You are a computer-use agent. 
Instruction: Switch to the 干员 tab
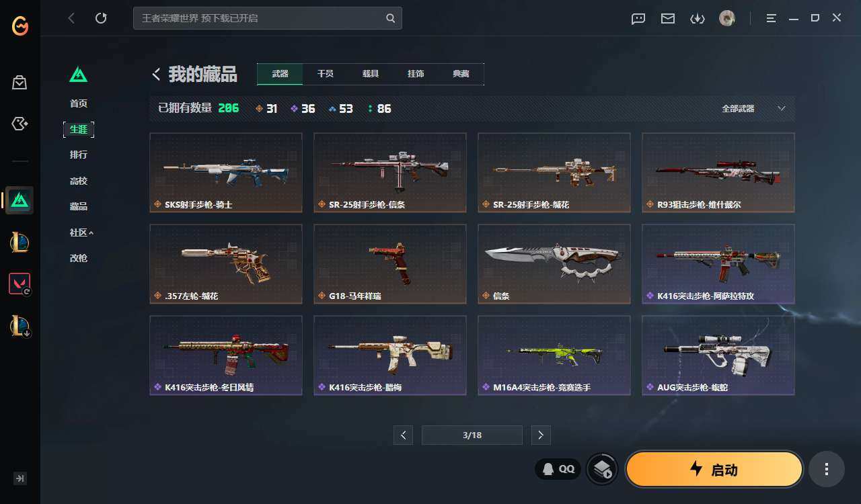pyautogui.click(x=326, y=74)
